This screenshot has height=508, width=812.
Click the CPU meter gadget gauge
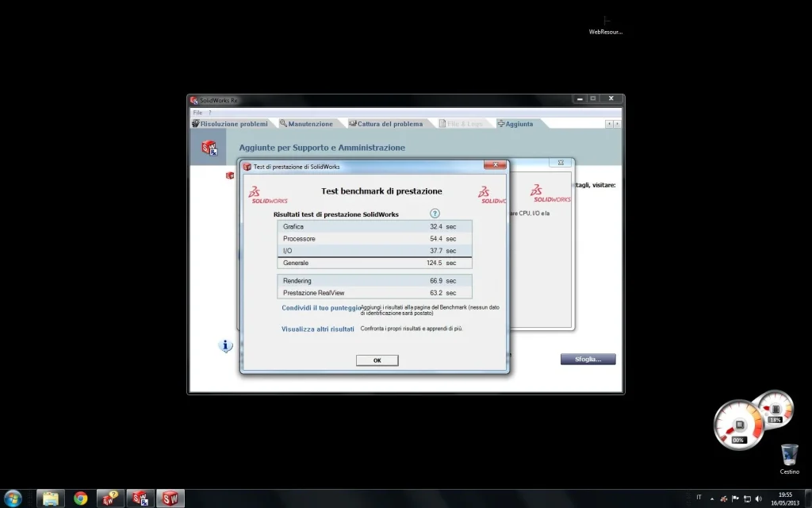[x=738, y=425]
